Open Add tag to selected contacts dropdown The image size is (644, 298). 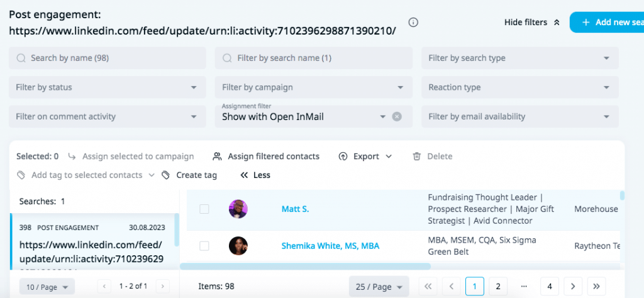click(x=86, y=175)
